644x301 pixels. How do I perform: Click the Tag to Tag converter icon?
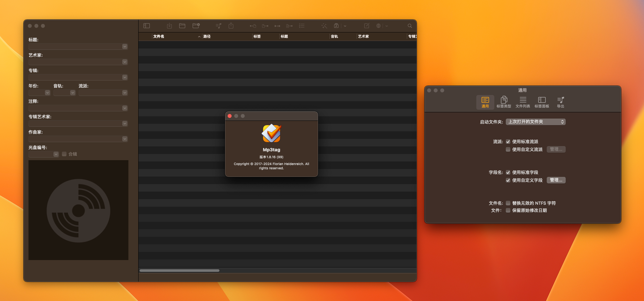coord(277,26)
